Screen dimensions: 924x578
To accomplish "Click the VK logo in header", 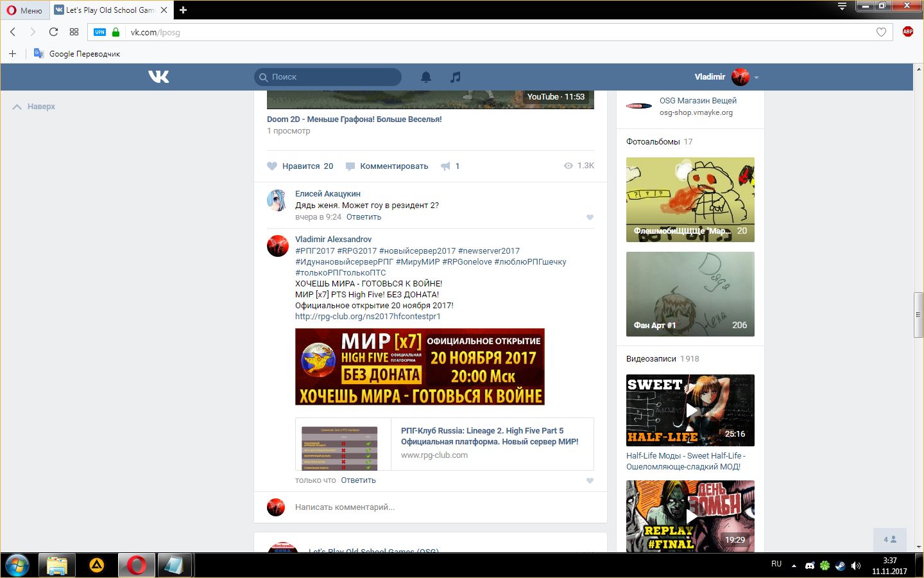I will point(158,77).
